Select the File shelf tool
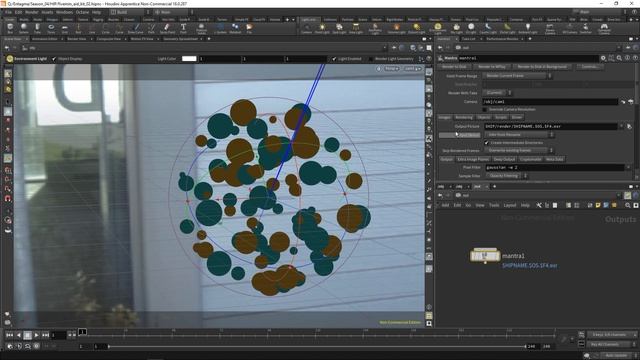Viewport: 640px width, 360px height. click(249, 29)
